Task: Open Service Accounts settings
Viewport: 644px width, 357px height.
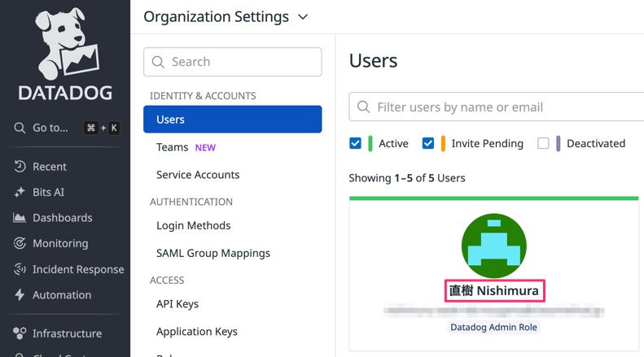Action: point(198,175)
